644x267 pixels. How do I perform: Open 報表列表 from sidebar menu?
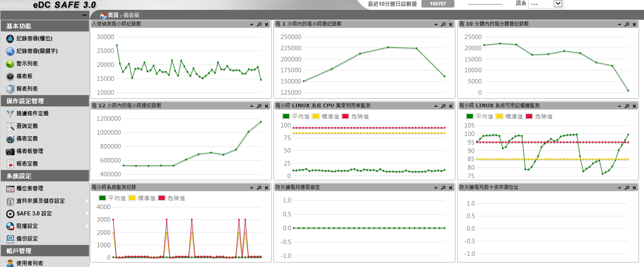click(x=27, y=89)
